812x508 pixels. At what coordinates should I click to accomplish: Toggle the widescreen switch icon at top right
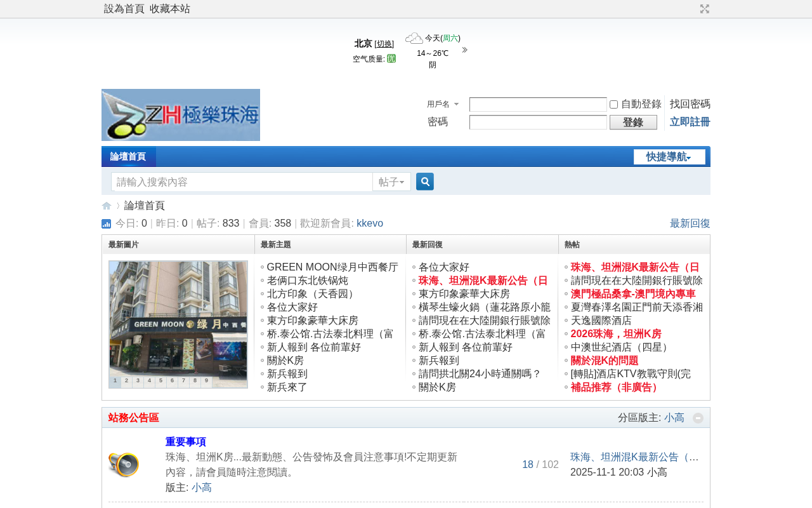[x=705, y=9]
